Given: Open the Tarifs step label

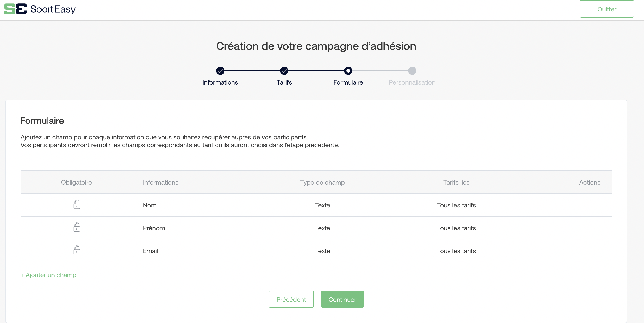Looking at the screenshot, I should (284, 82).
